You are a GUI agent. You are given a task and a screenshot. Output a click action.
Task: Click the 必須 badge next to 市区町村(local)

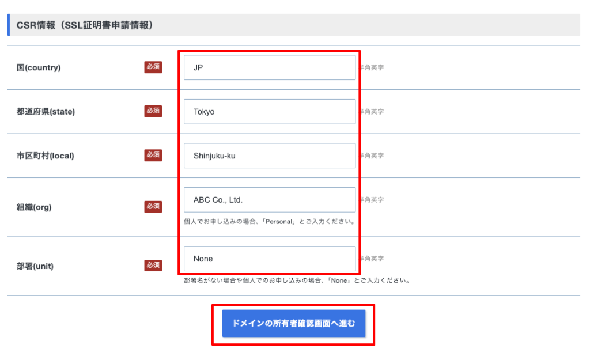coord(153,155)
